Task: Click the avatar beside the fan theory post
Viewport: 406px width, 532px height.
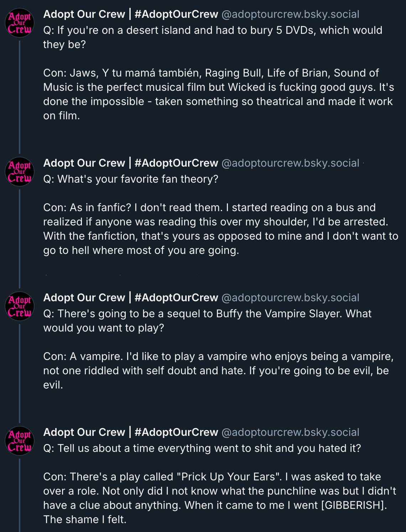Action: 20,172
